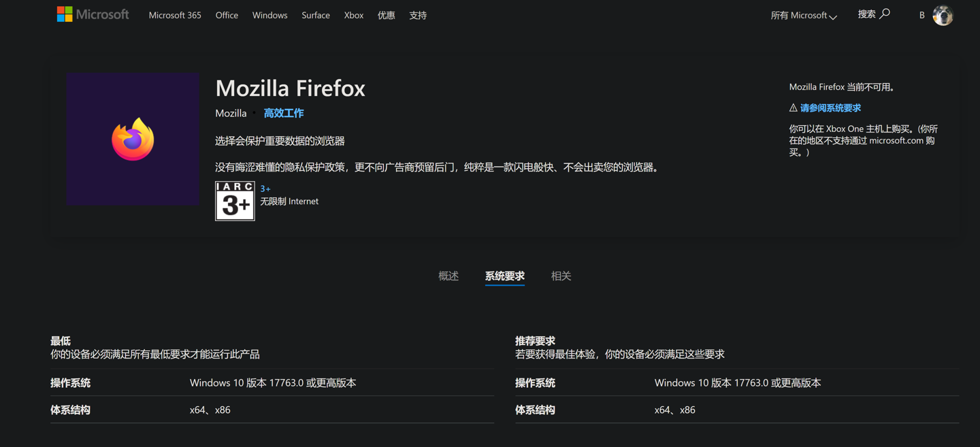Click the Mozilla publisher name

(231, 113)
